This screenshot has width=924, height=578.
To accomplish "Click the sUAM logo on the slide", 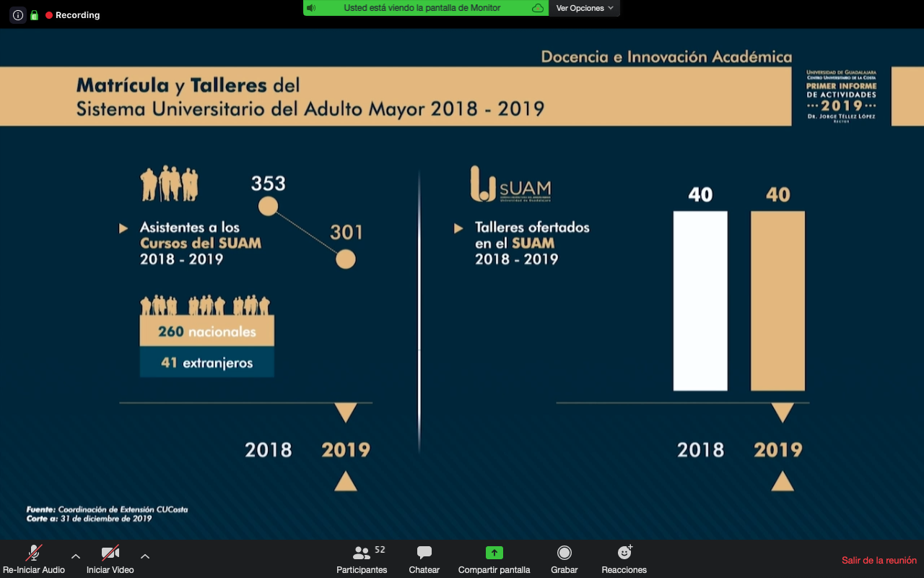I will point(510,185).
